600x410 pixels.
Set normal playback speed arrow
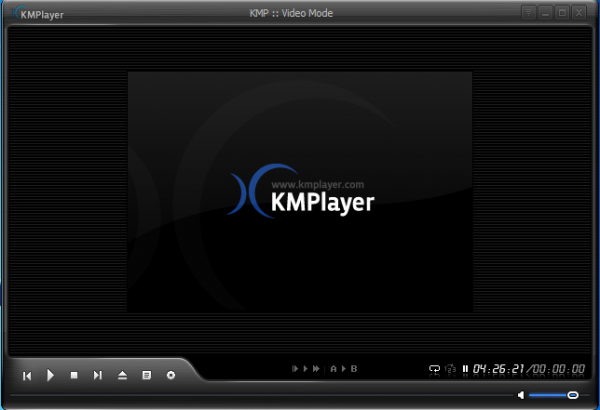[305, 369]
